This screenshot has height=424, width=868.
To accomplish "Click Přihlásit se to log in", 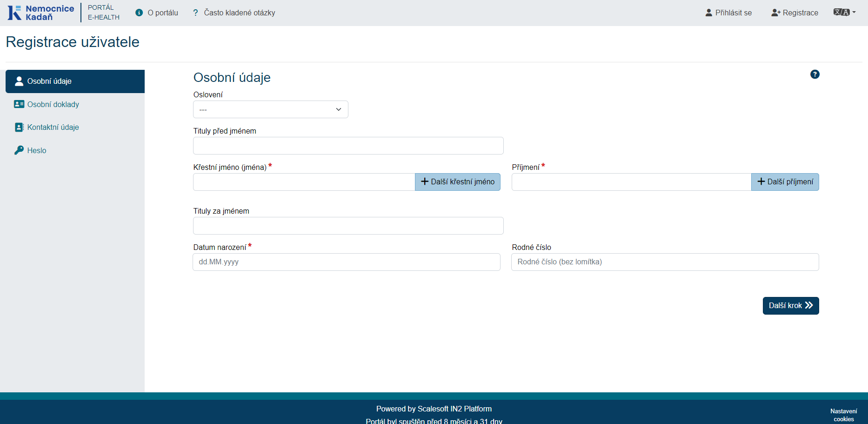I will tap(728, 13).
